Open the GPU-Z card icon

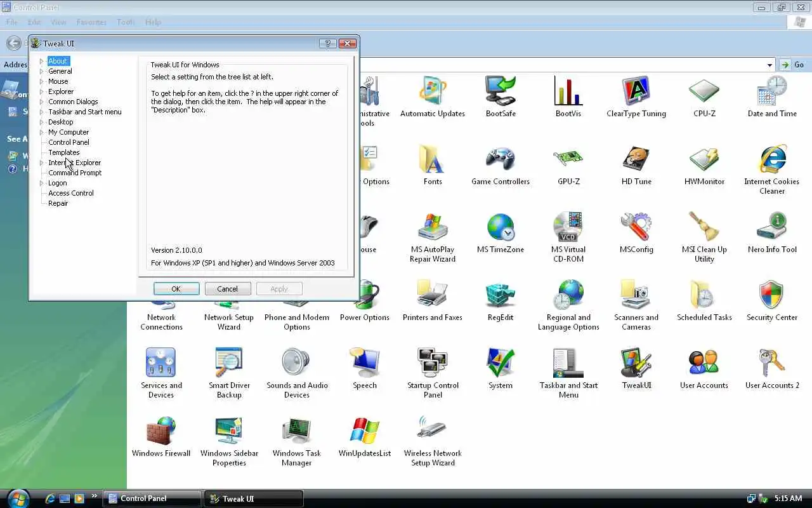point(568,159)
